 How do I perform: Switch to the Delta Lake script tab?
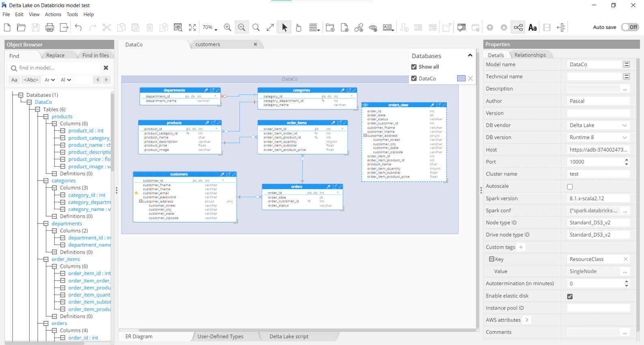[x=289, y=336]
